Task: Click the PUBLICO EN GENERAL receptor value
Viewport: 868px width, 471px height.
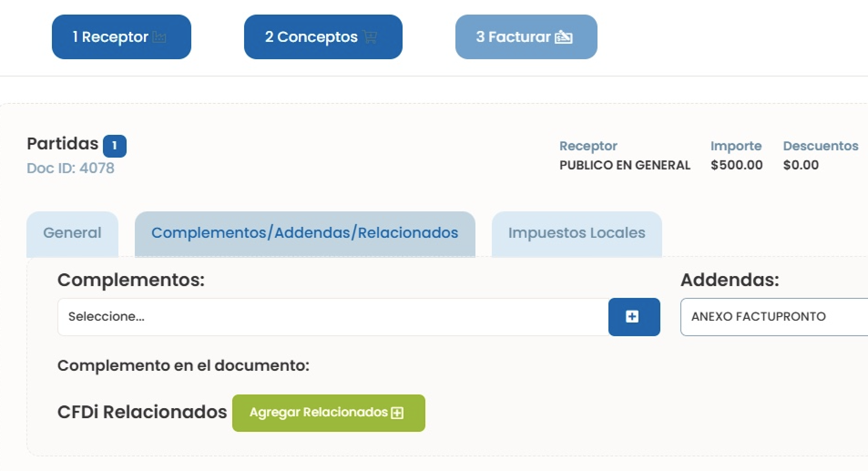Action: coord(625,165)
